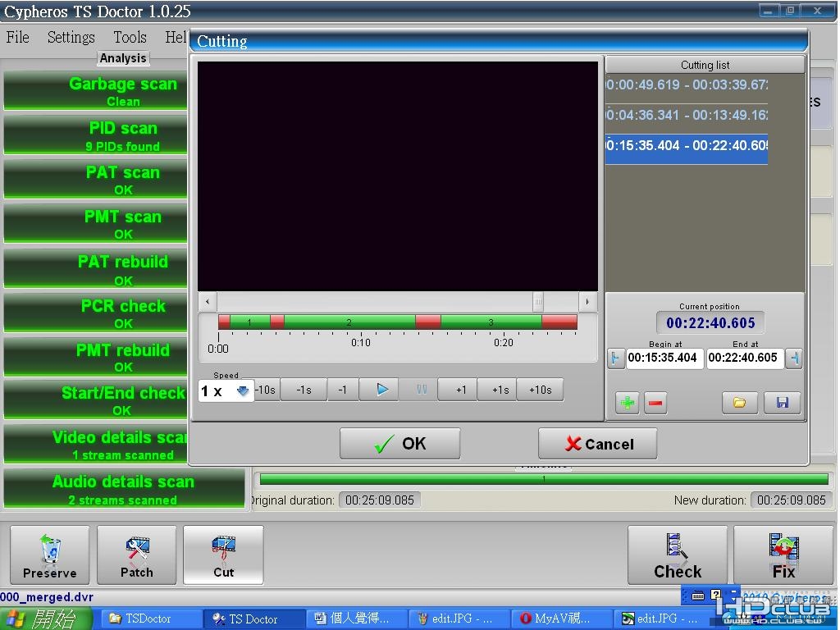Screen dimensions: 840x630
Task: Open the Tools menu
Action: pyautogui.click(x=130, y=37)
